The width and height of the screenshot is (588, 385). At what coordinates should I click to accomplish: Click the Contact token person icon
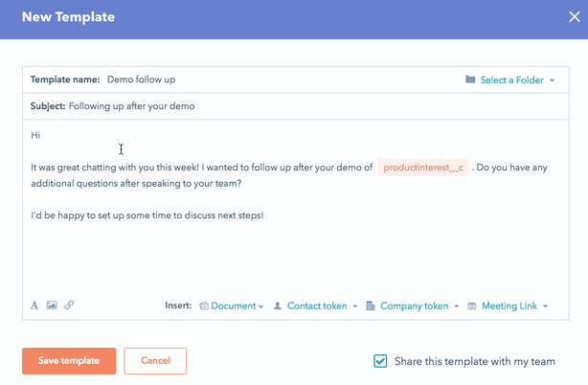[278, 306]
